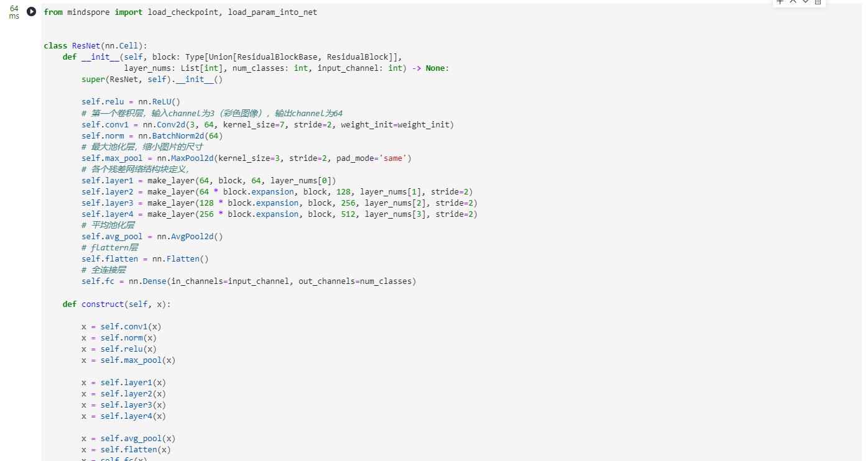Click the average pooling layer comment
The height and width of the screenshot is (461, 868).
click(x=108, y=225)
